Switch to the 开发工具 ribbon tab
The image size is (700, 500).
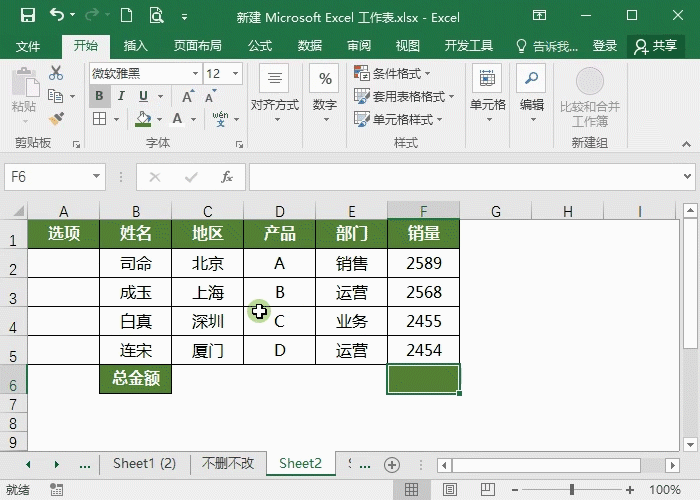point(469,46)
